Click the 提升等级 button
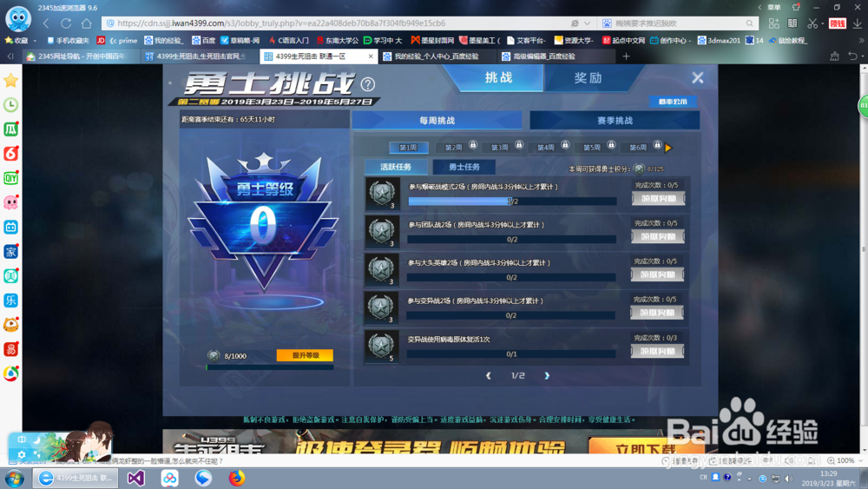 [305, 355]
